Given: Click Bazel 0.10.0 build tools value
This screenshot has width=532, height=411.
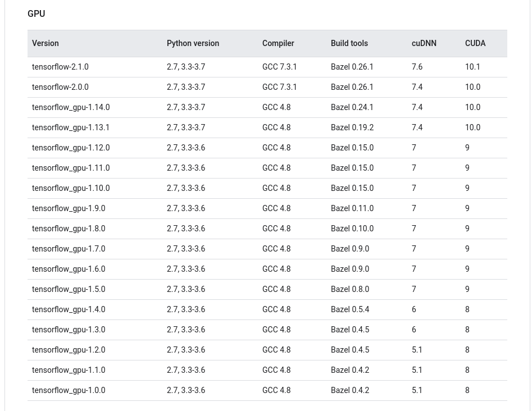Looking at the screenshot, I should point(352,229).
